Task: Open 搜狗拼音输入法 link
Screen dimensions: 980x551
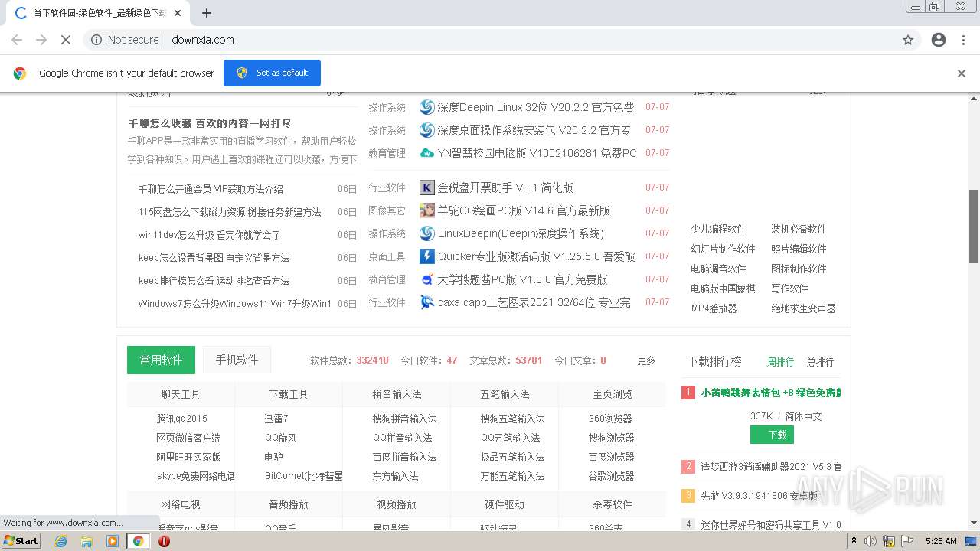Action: pyautogui.click(x=405, y=419)
